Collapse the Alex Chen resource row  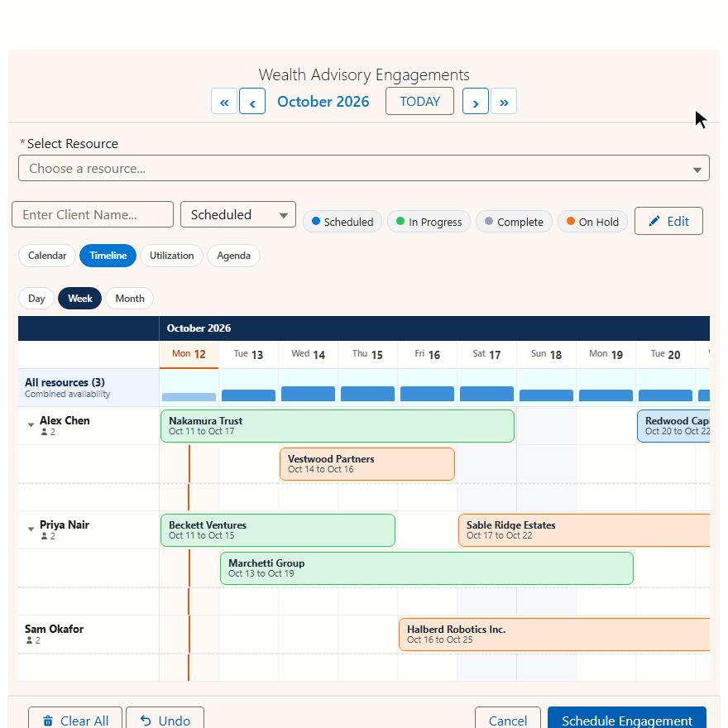31,425
